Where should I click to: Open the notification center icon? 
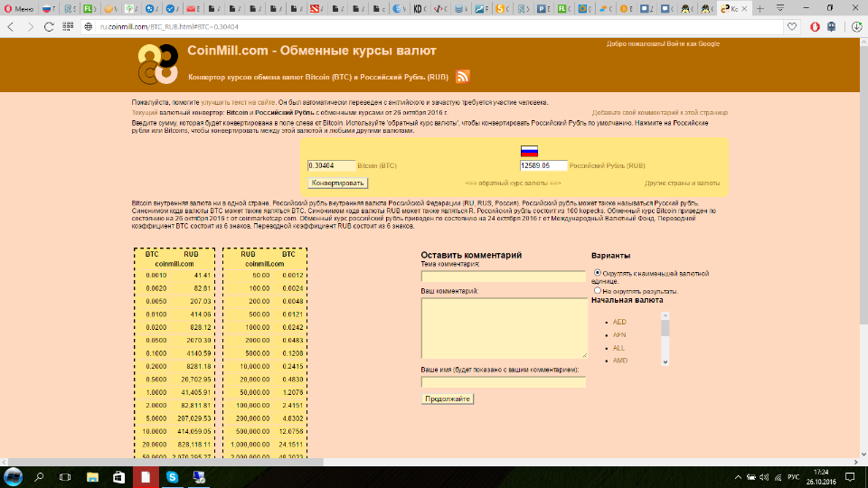click(850, 477)
